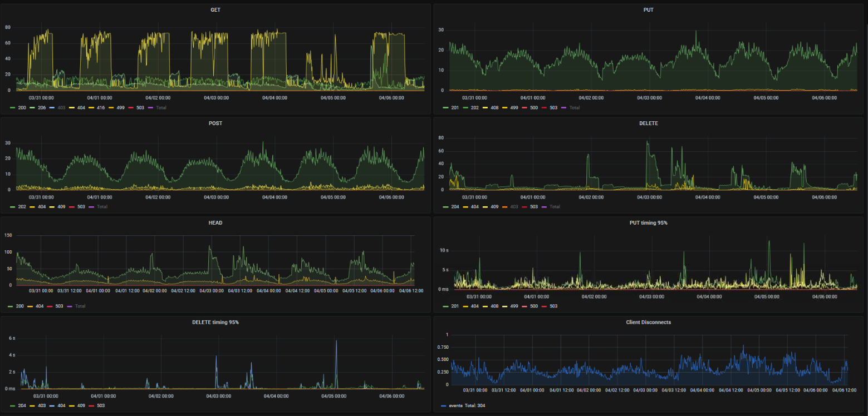
Task: Click the 04/02 00:00 label on POST x-axis
Action: click(158, 197)
